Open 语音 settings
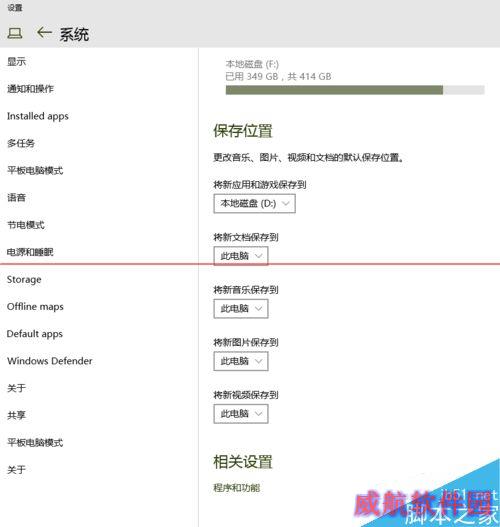The width and height of the screenshot is (500, 527). [16, 198]
